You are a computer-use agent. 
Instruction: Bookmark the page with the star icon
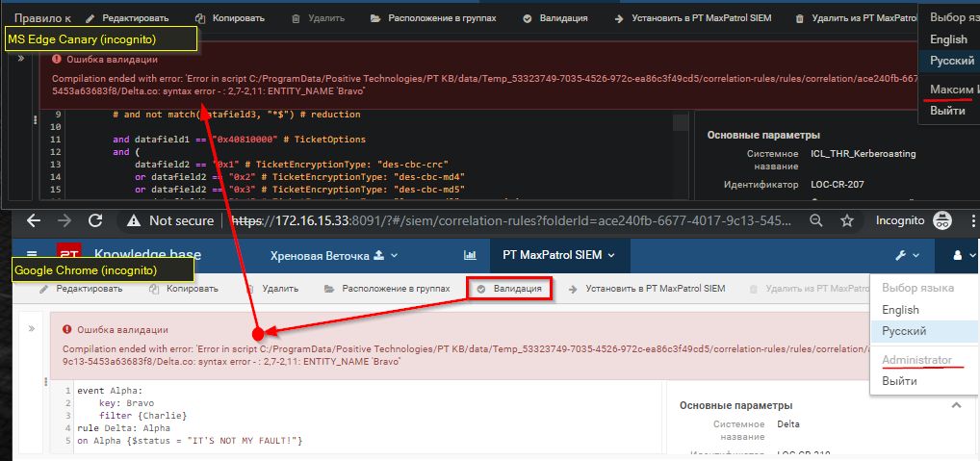coord(847,220)
